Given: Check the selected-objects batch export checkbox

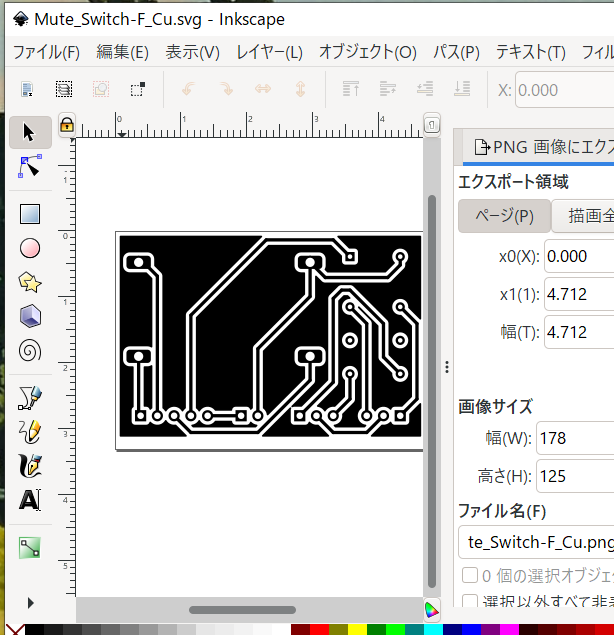Looking at the screenshot, I should [470, 575].
